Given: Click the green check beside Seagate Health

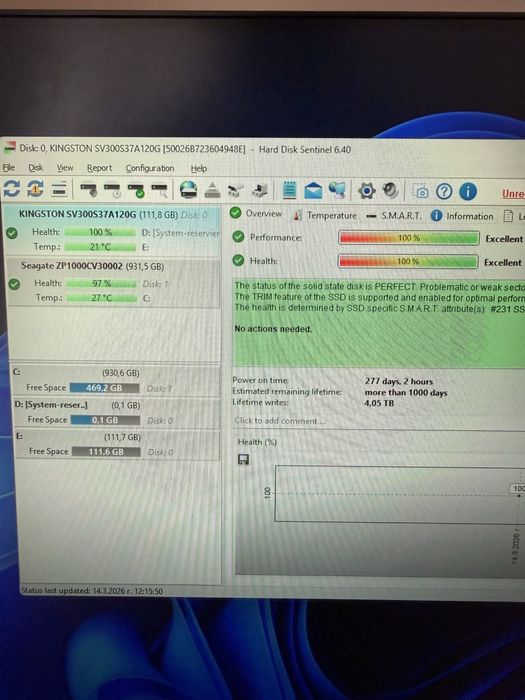Looking at the screenshot, I should tap(14, 284).
